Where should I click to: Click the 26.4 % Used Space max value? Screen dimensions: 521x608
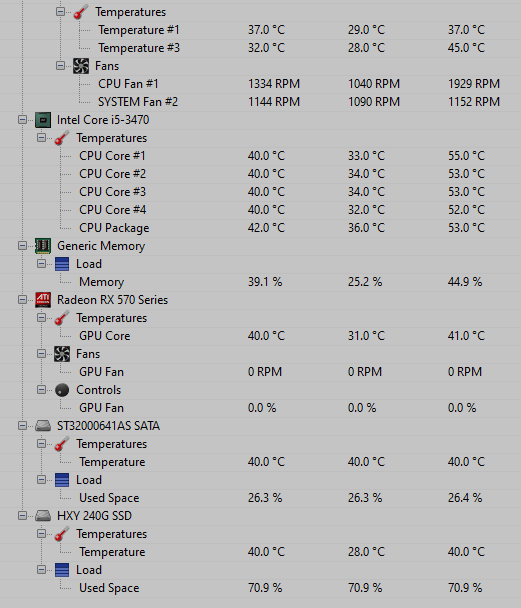465,498
